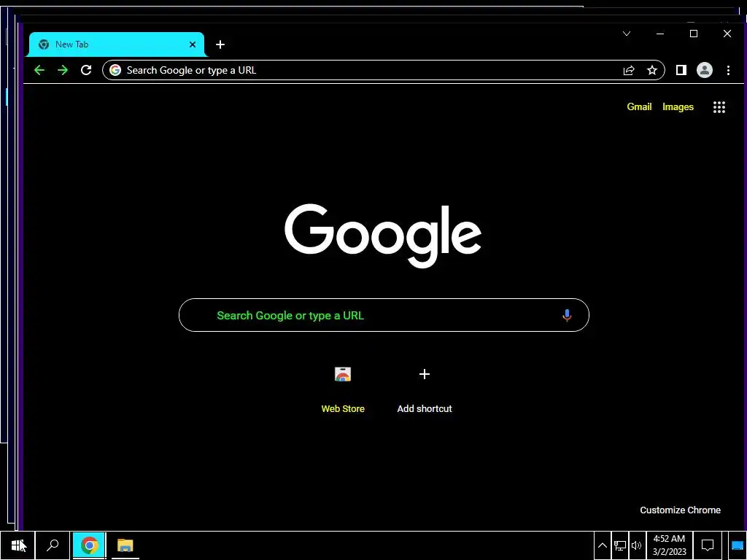The image size is (747, 560).
Task: Open the Windows Start menu
Action: 18,545
